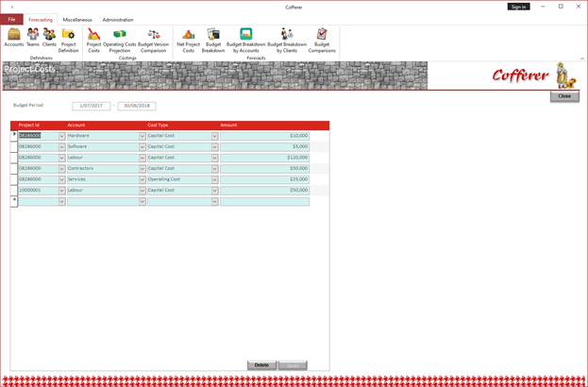This screenshot has width=588, height=387.
Task: Expand Cost Type dropdown in new blank row
Action: (x=214, y=202)
